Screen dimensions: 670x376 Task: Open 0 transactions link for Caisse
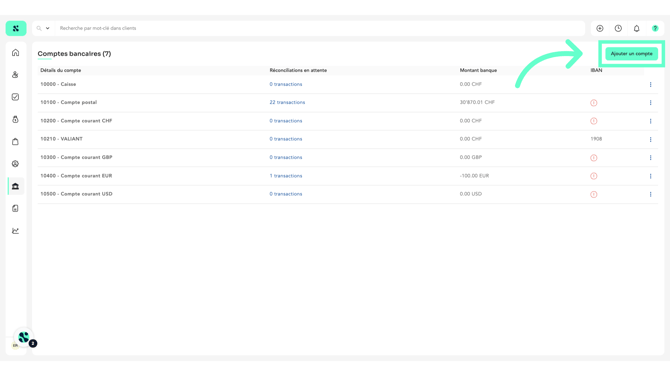point(286,84)
